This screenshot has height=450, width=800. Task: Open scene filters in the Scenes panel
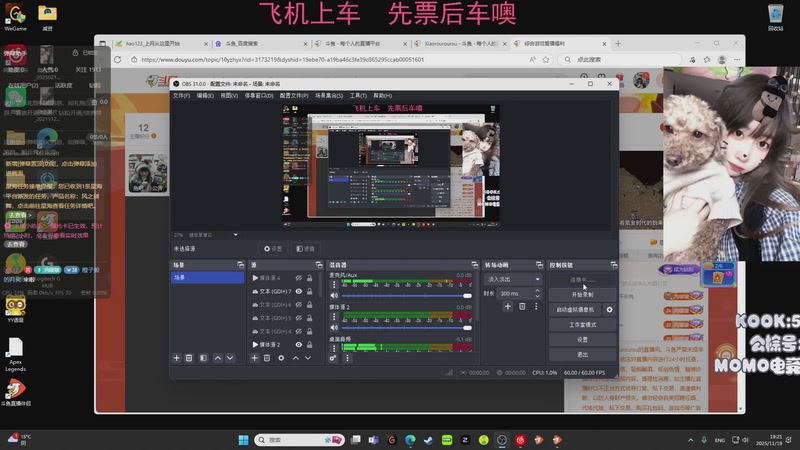tap(203, 358)
